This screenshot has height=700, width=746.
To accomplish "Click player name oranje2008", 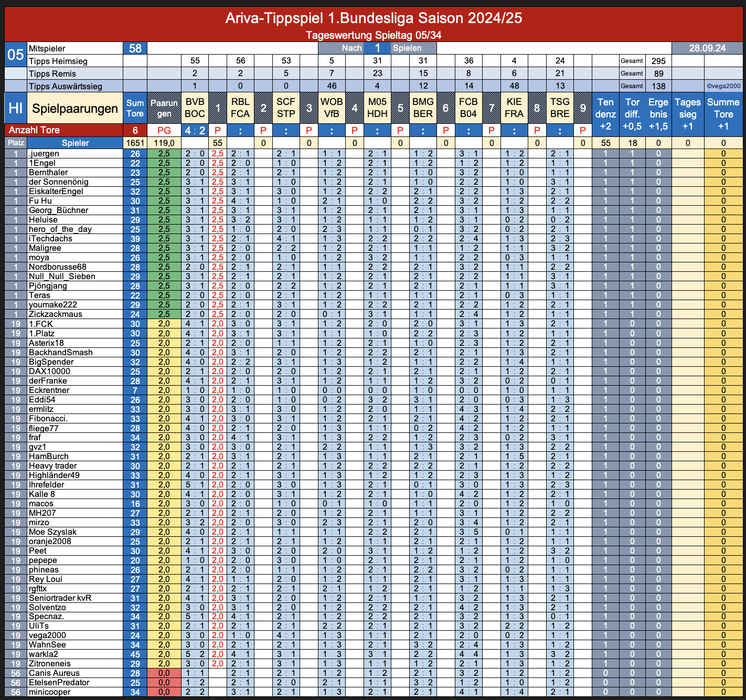I will [x=49, y=542].
